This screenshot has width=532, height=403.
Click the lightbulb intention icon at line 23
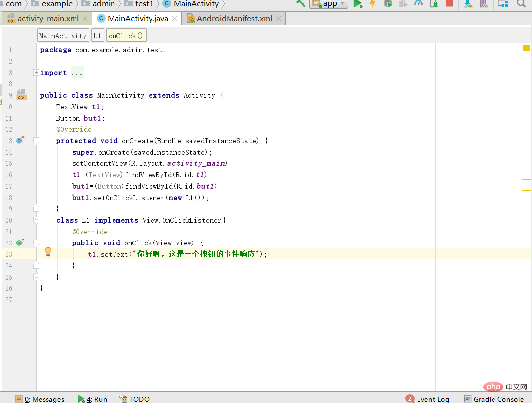[48, 252]
